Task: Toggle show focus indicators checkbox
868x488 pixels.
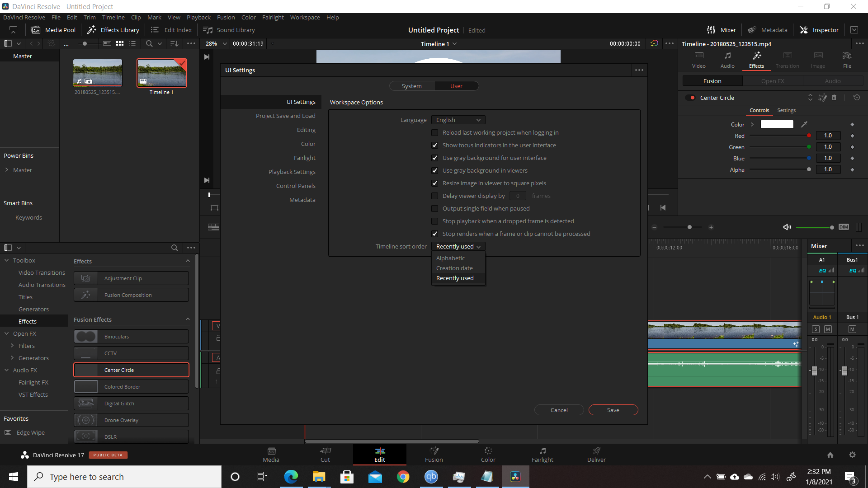Action: click(x=434, y=145)
